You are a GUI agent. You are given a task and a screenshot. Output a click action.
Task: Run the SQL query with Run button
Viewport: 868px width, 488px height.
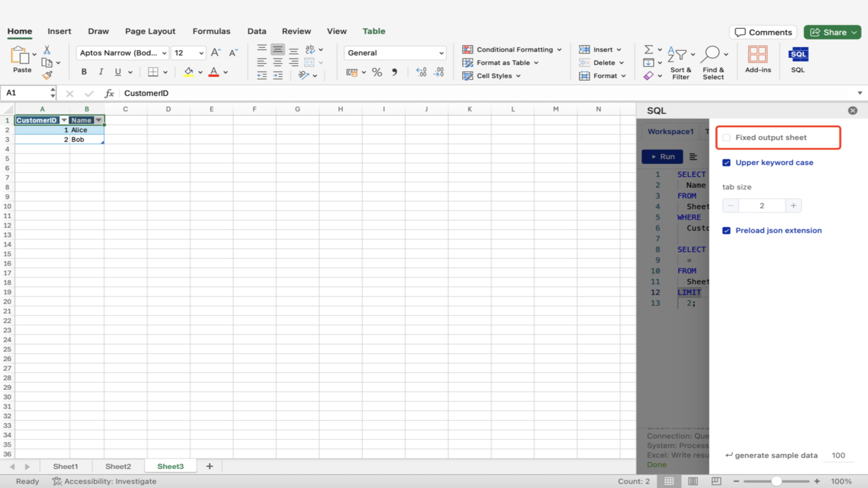(x=662, y=157)
